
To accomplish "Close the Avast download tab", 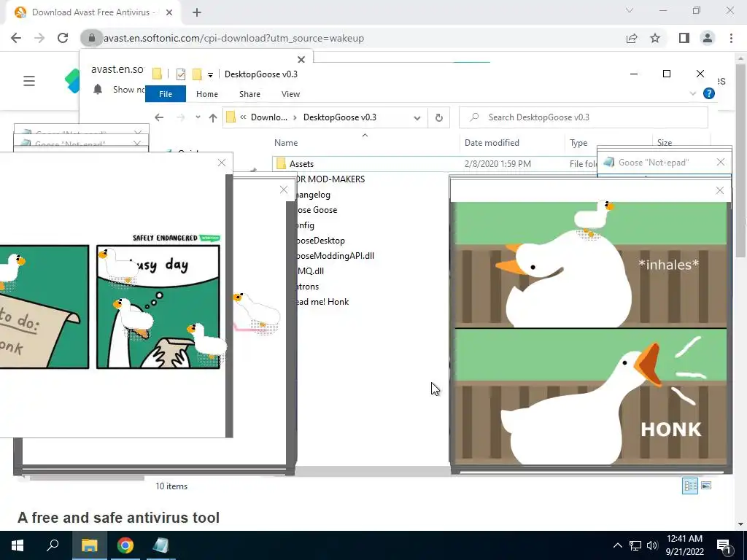I will pyautogui.click(x=169, y=12).
